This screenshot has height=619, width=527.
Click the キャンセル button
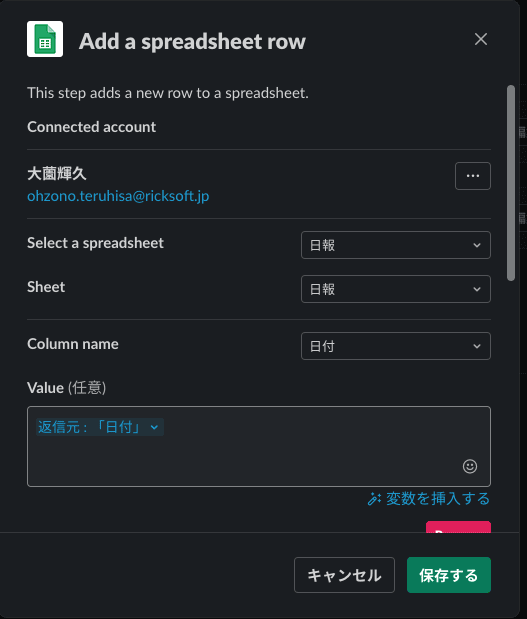point(344,575)
